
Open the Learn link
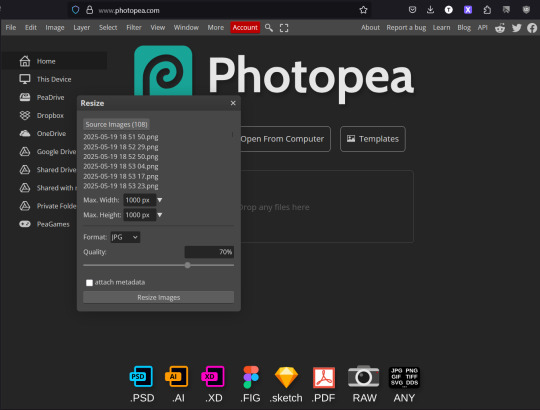[442, 28]
